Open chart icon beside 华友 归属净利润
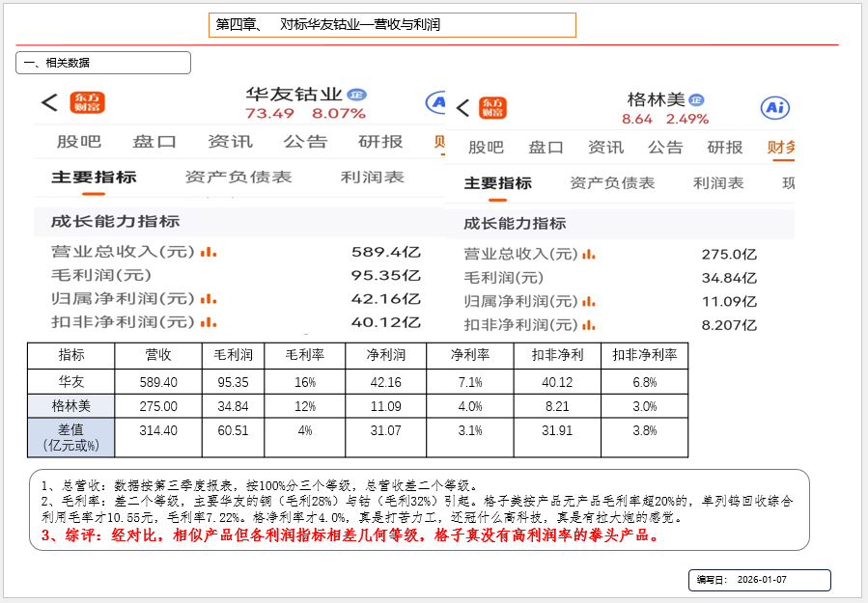The height and width of the screenshot is (603, 868). click(x=209, y=299)
